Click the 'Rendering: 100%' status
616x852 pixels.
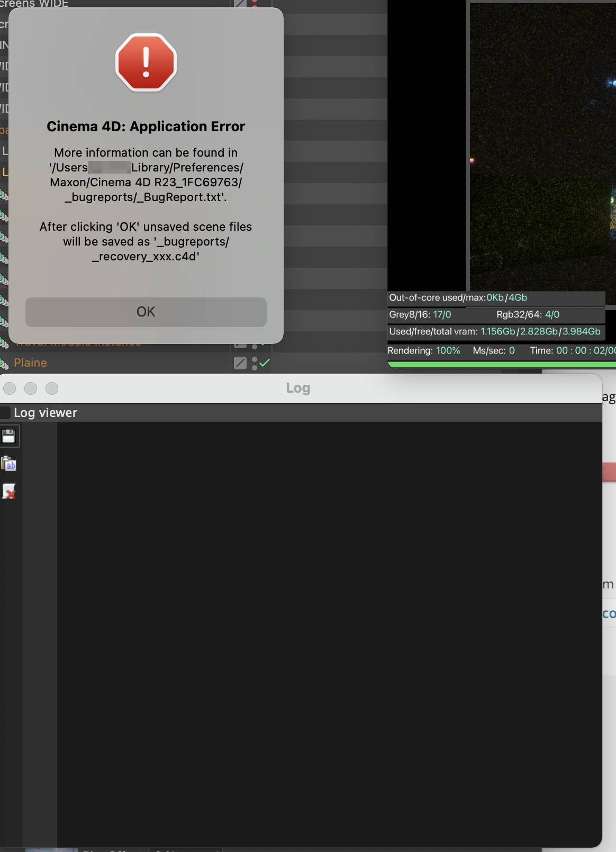tap(424, 351)
